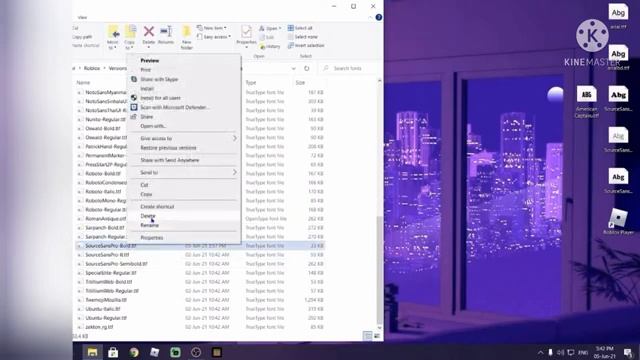Click the Roblox breadcrumb in address bar
Screen dimensions: 640x360
[92, 68]
